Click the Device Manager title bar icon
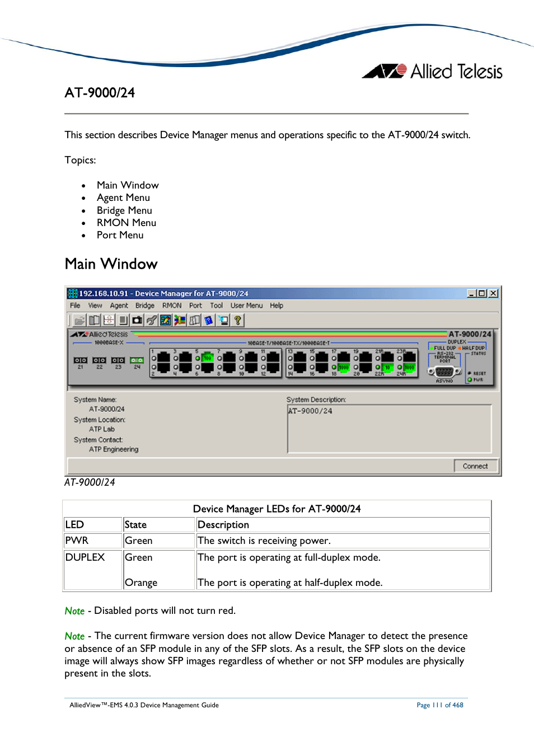 point(73,293)
